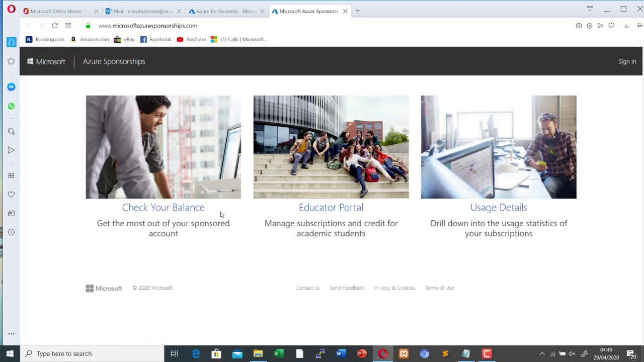Take snapshot with camera icon
Viewport: 644px width, 362px height.
579,26
